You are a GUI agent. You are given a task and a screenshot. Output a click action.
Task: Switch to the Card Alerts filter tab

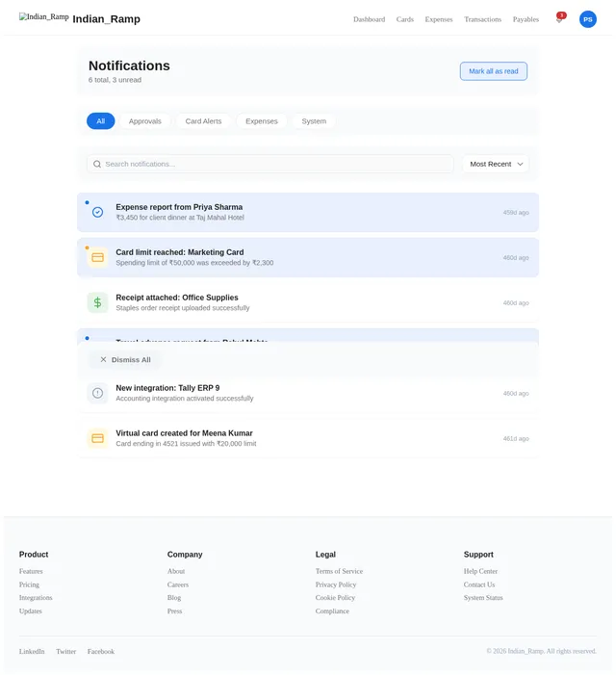click(203, 121)
